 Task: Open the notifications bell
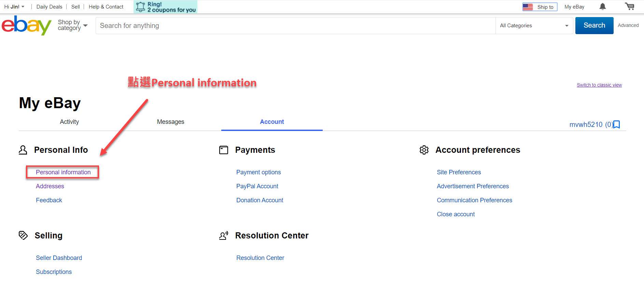tap(603, 7)
